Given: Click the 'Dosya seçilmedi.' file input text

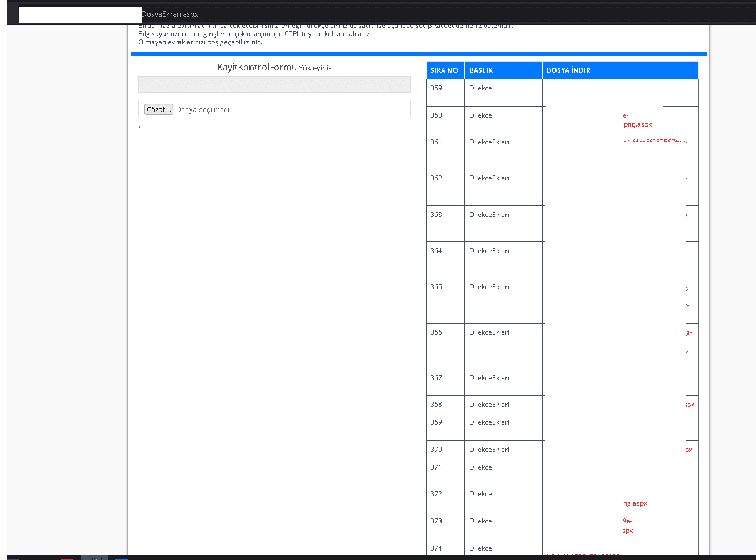Looking at the screenshot, I should pos(203,110).
